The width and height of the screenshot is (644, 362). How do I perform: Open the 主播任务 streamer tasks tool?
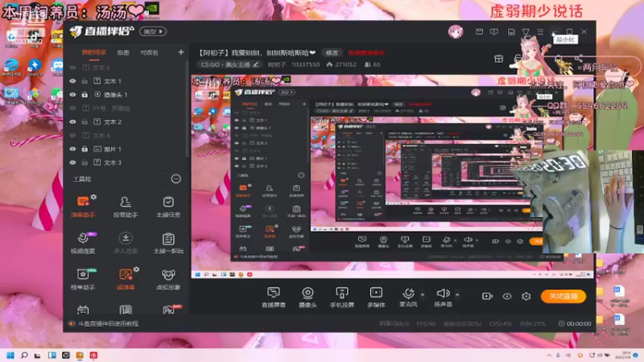(x=168, y=207)
